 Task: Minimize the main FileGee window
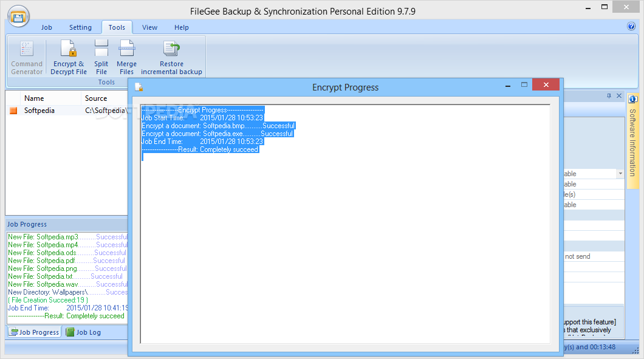coord(588,7)
